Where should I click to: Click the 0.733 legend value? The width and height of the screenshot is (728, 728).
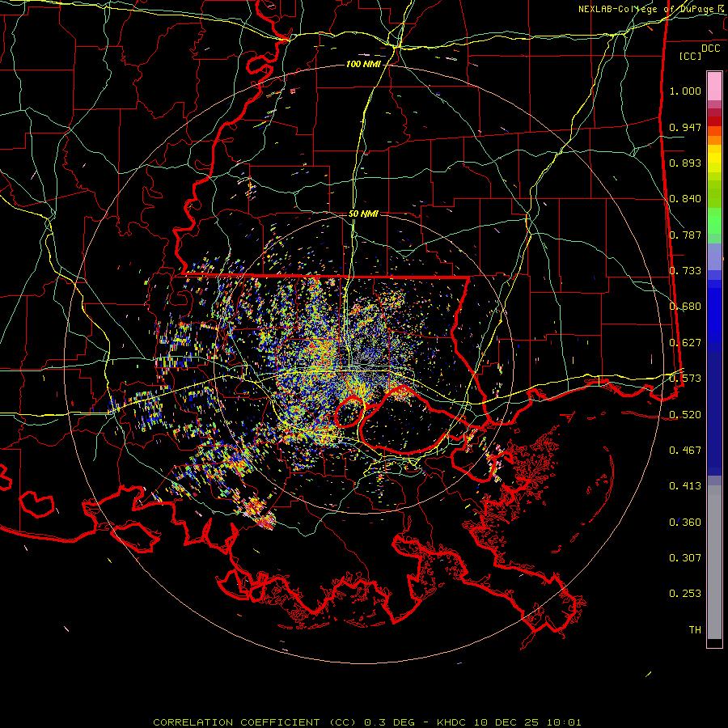pyautogui.click(x=685, y=271)
